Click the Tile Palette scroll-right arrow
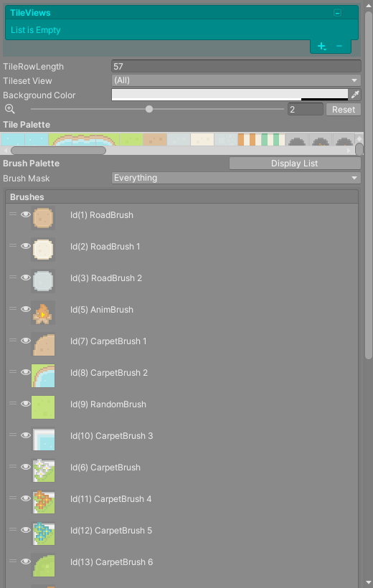The image size is (373, 588). pos(349,151)
